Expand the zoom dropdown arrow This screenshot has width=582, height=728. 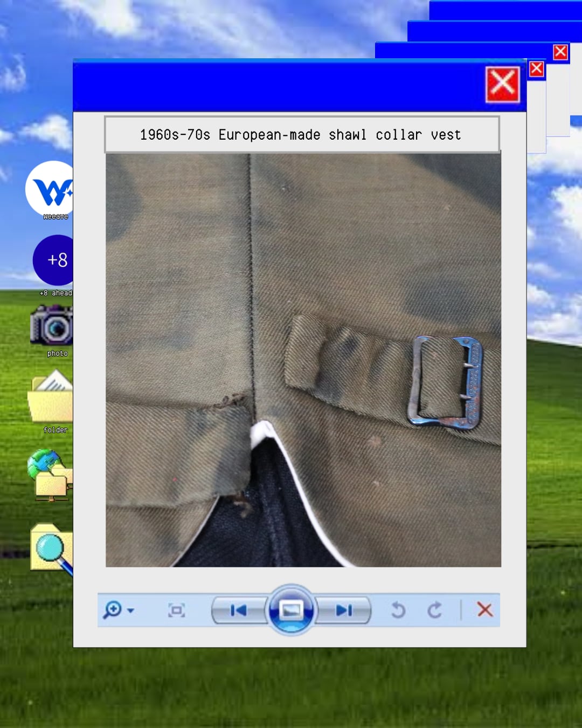[x=131, y=611]
